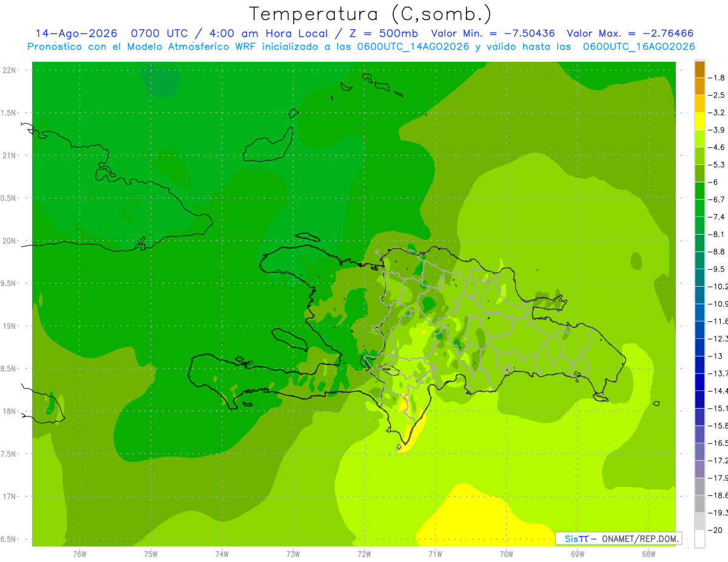
Task: Click the 20N latitude label
Action: (x=9, y=241)
